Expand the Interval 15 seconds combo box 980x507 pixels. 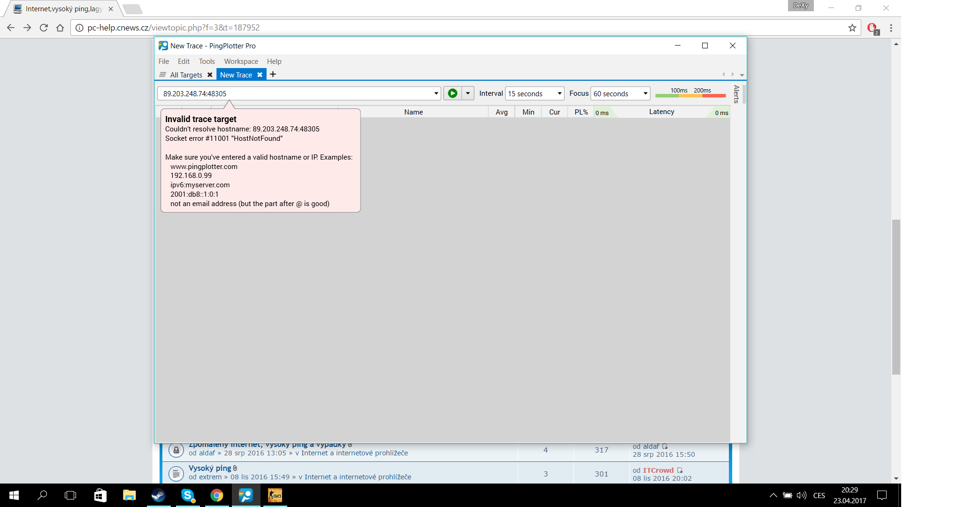coord(559,93)
